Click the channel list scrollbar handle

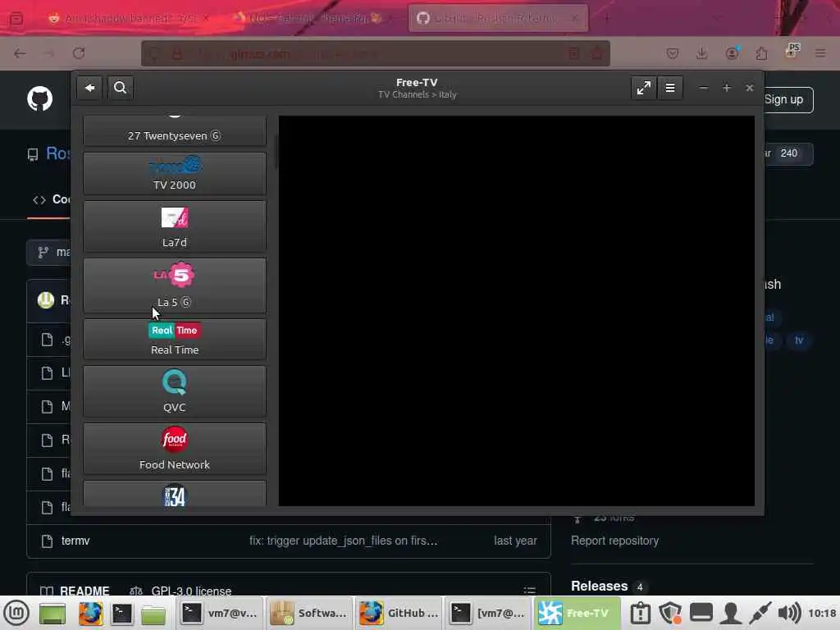click(276, 151)
